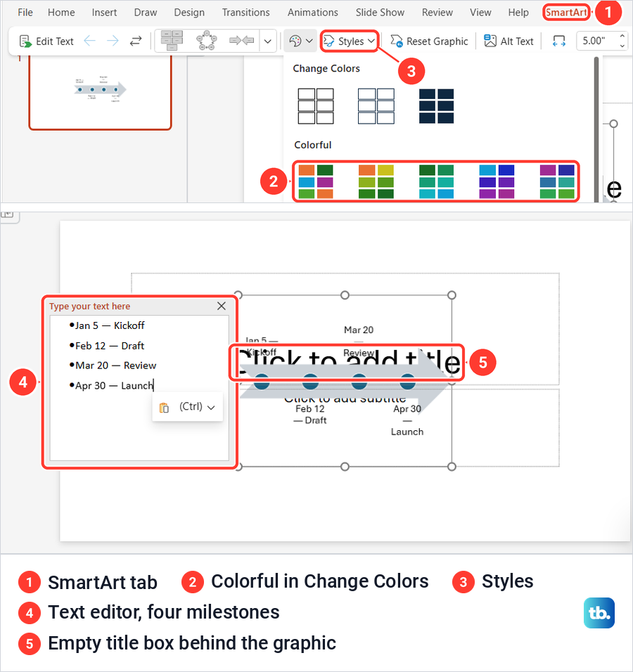This screenshot has width=633, height=672.
Task: Select the Transitions tab
Action: [x=245, y=13]
